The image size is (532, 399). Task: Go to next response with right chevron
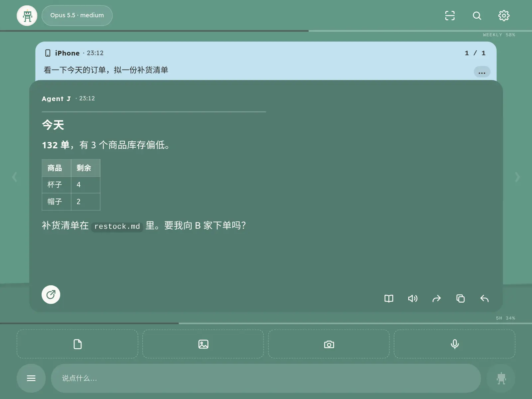coord(517,177)
